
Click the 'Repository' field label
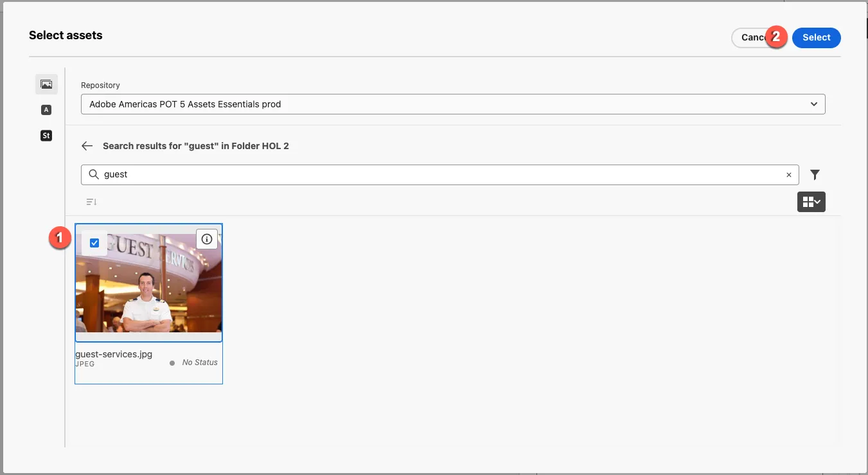pos(100,85)
